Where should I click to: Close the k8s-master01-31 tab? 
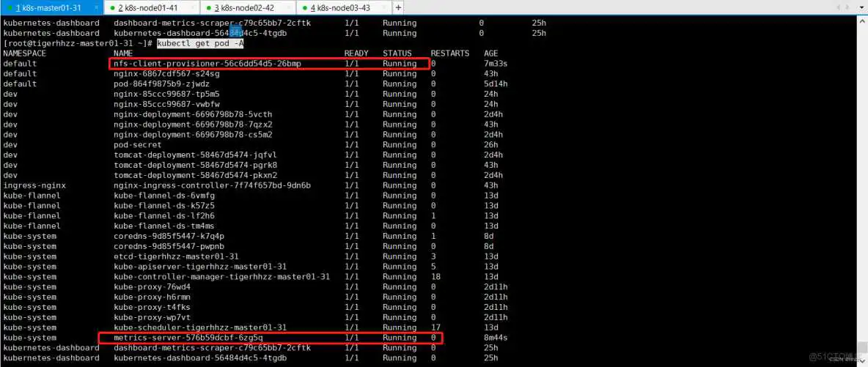95,8
